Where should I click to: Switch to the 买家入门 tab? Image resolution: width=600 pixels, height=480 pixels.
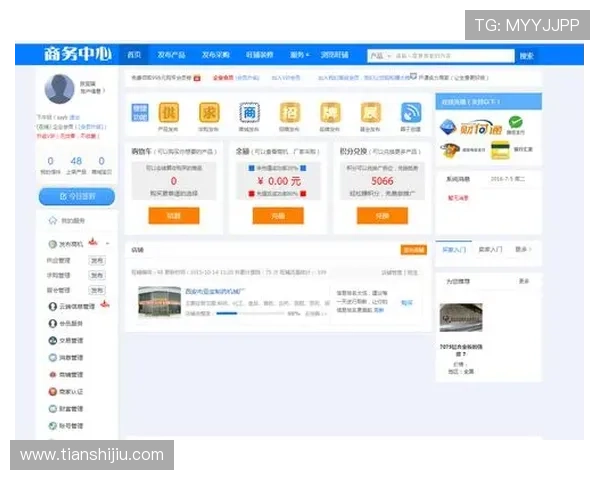454,250
